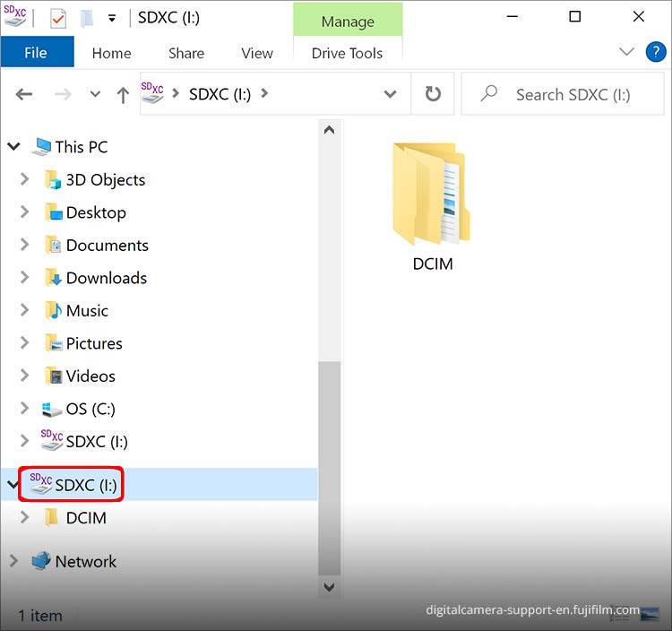The image size is (672, 631).
Task: Refresh the SDXC (I:) folder view
Action: (x=433, y=94)
